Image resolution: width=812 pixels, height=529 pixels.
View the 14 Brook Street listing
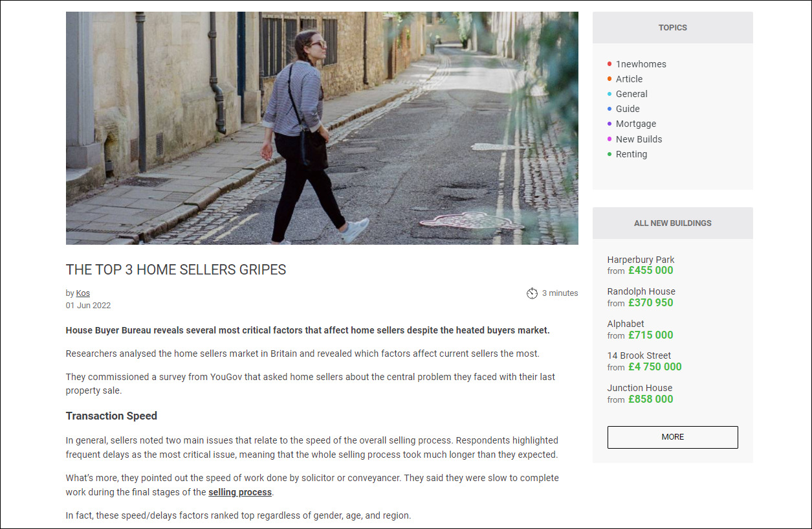pos(639,355)
